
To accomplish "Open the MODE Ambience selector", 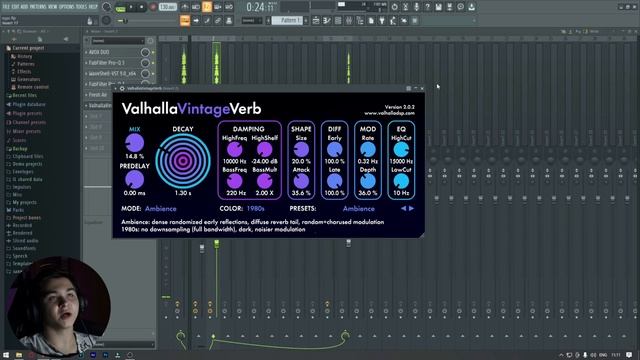I will [x=160, y=209].
